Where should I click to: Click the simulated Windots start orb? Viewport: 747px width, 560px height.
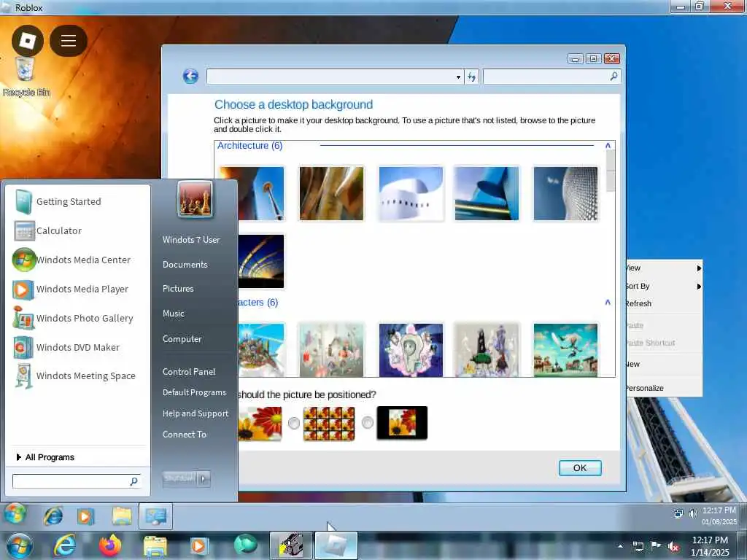tap(15, 516)
